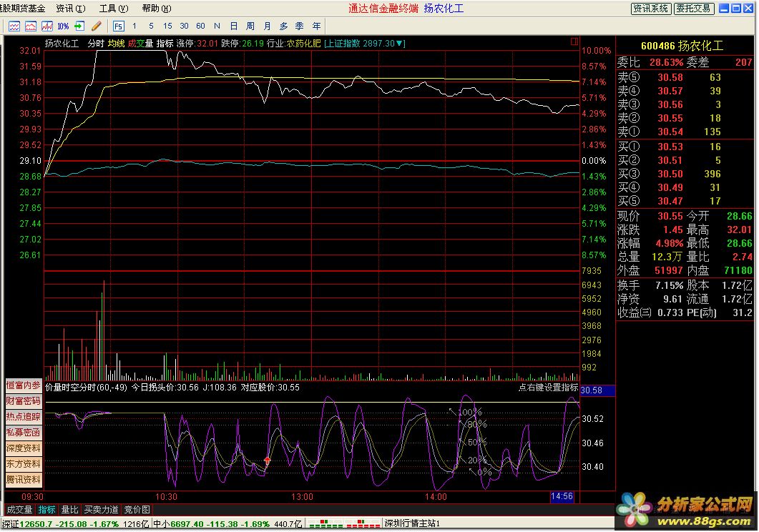Click the red-blue zigzag chart toolbar icon
This screenshot has width=759, height=532.
(47, 26)
